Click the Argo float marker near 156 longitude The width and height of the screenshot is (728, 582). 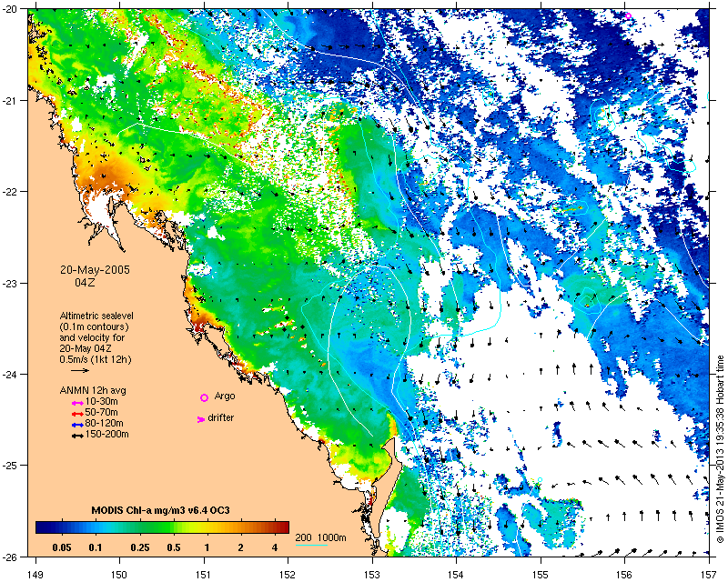(x=628, y=15)
